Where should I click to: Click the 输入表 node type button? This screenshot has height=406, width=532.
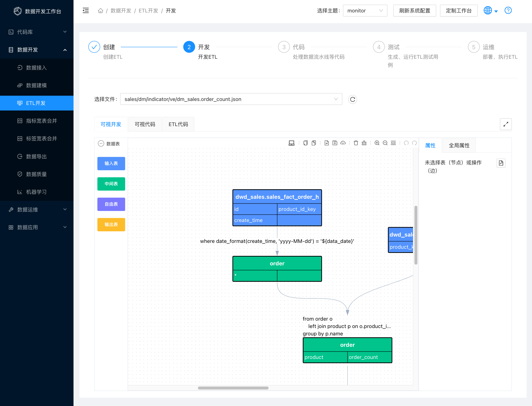click(x=111, y=163)
